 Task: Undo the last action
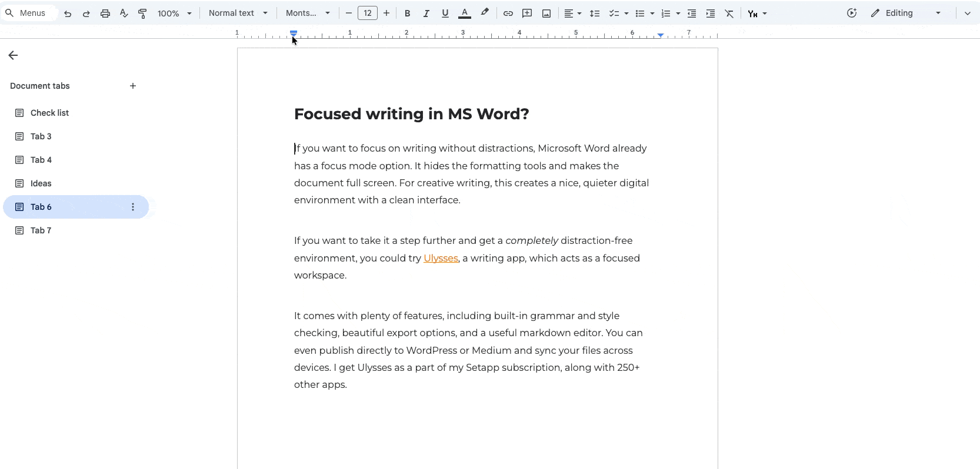pyautogui.click(x=68, y=13)
